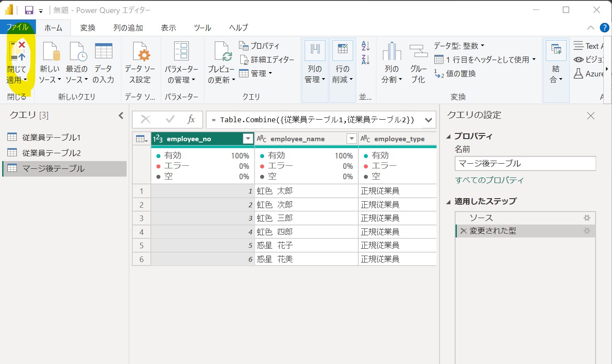Screen dimensions: 612x364
Task: Open employee_no column filter dropdown
Action: 248,139
